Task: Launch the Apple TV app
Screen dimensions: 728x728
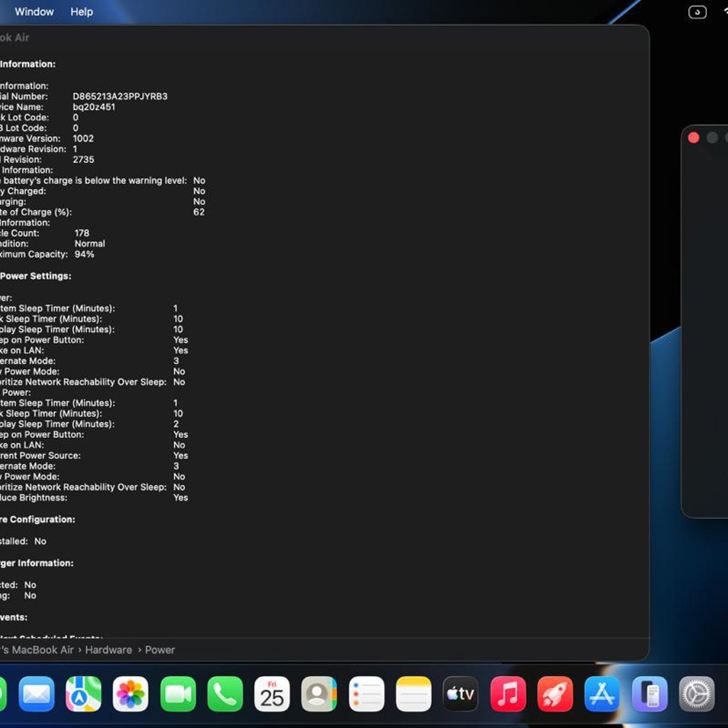Action: pyautogui.click(x=461, y=694)
